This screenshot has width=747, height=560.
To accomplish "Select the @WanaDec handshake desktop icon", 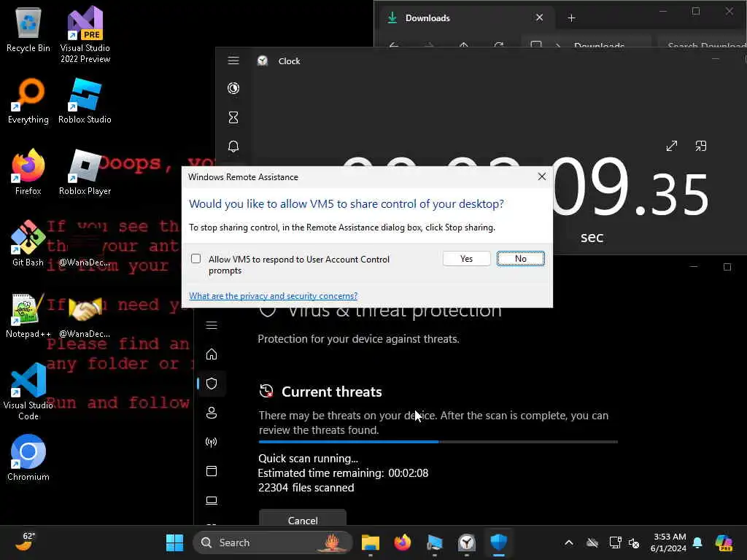I will click(x=85, y=316).
